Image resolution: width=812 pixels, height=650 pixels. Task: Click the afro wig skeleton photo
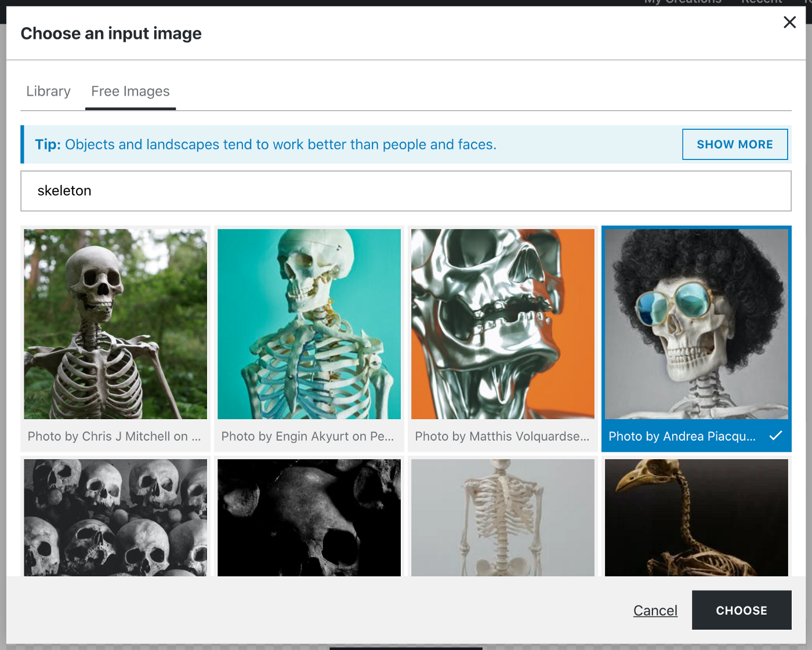point(697,324)
